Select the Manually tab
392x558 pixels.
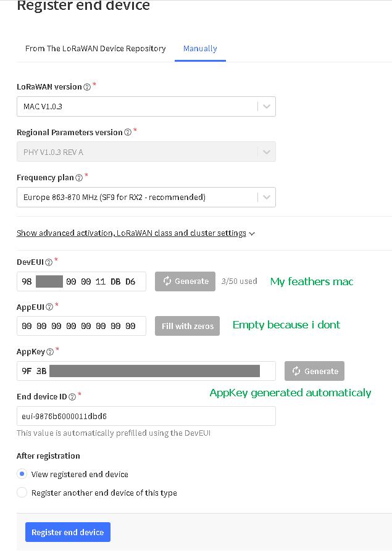coord(200,48)
